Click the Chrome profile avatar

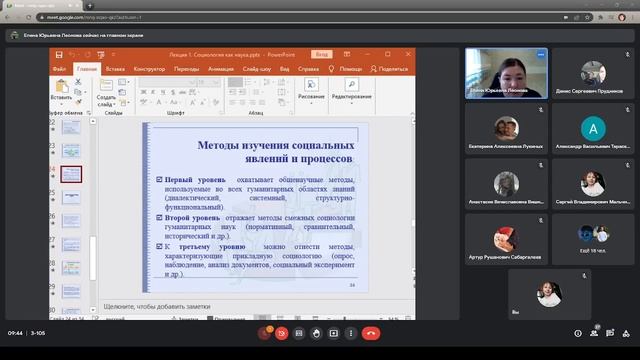(622, 18)
